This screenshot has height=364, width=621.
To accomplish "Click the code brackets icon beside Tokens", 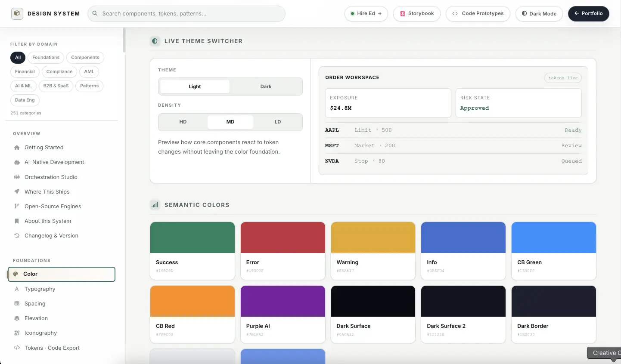I will (17, 348).
